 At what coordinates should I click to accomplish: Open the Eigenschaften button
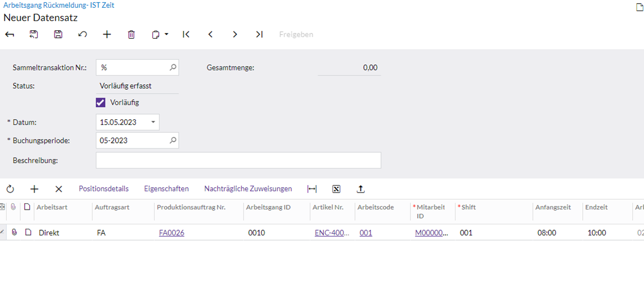coord(166,189)
